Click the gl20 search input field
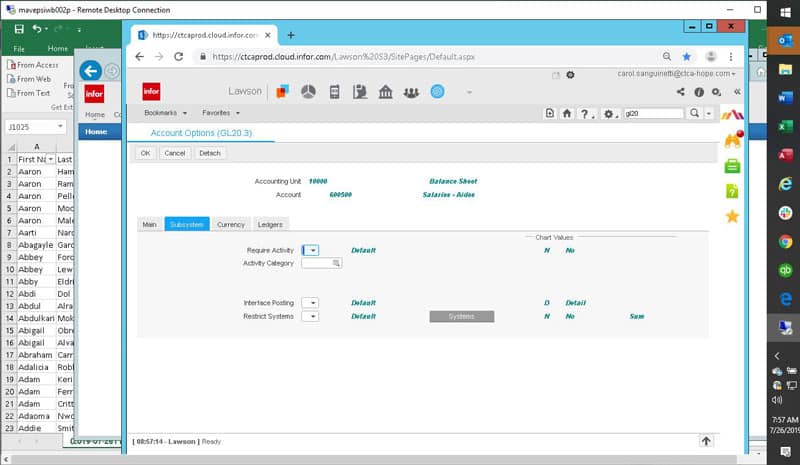This screenshot has width=800, height=465. point(654,113)
